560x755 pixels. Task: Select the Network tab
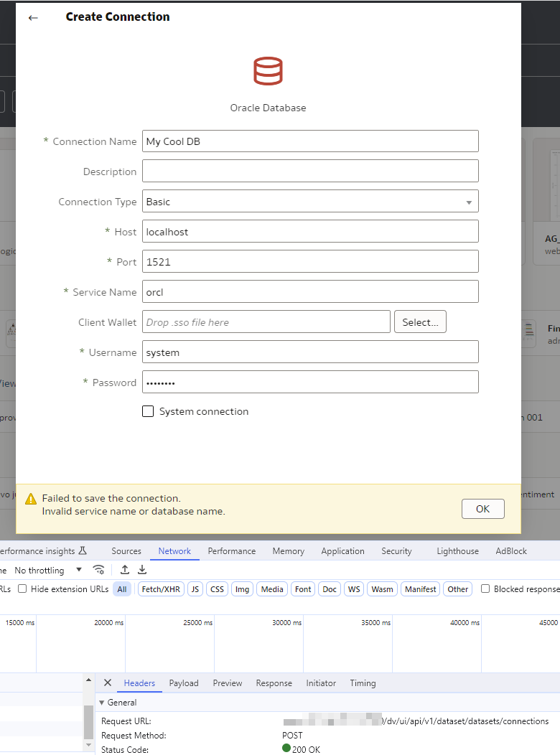pyautogui.click(x=174, y=551)
